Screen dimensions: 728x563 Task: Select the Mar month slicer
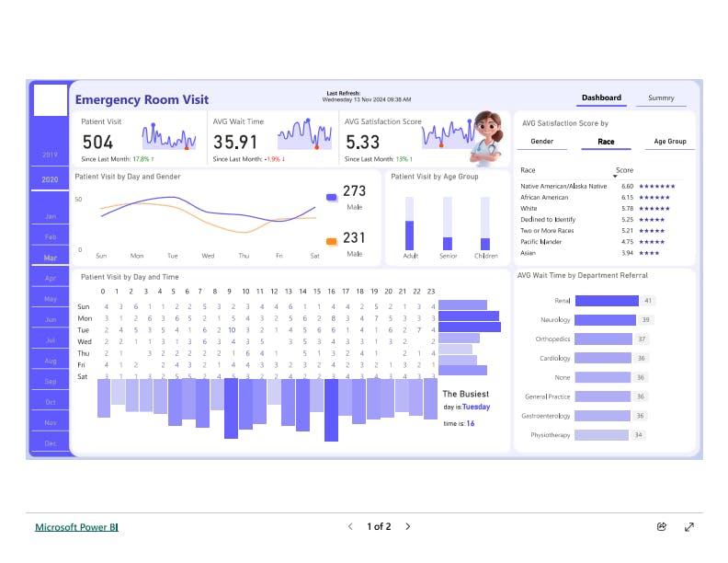(50, 258)
